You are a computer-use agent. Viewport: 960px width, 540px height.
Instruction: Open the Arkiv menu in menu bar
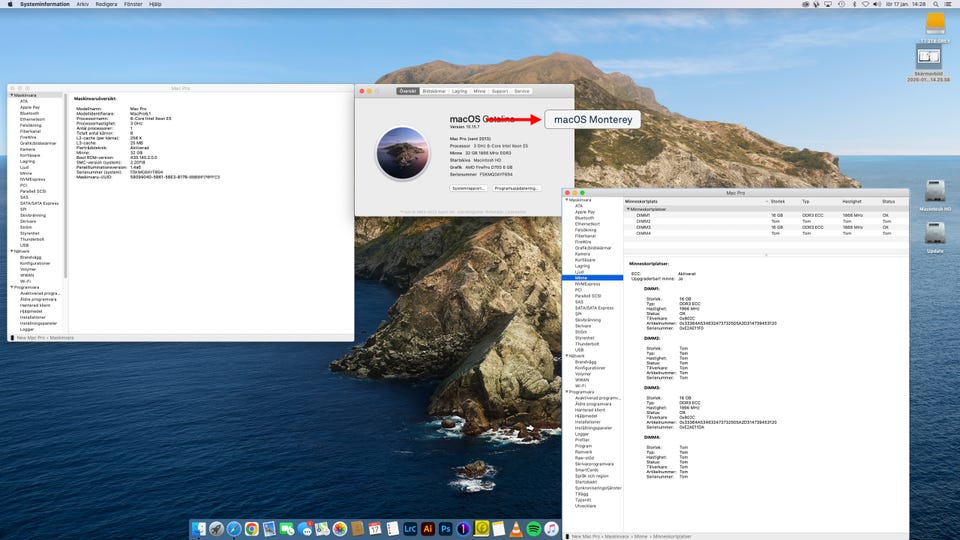tap(83, 5)
